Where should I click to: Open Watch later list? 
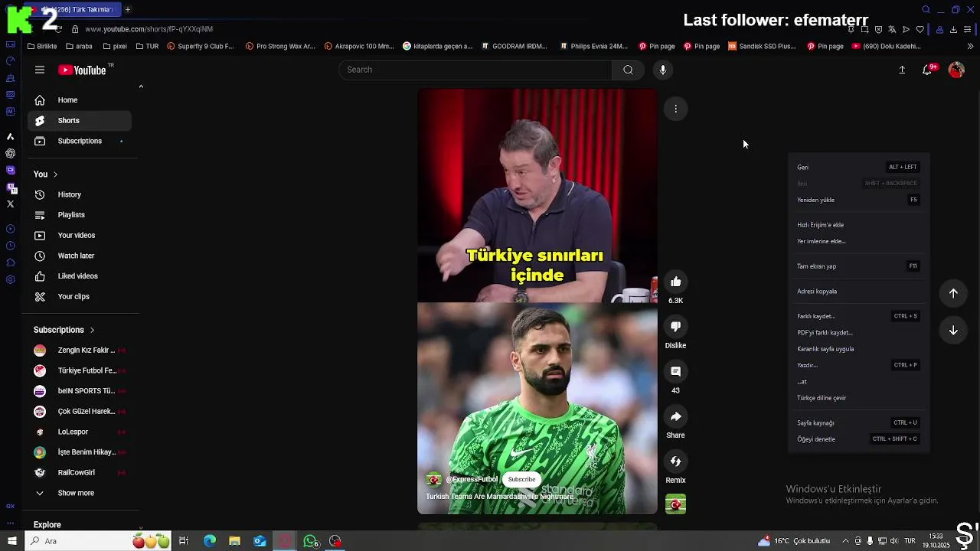[x=80, y=256]
